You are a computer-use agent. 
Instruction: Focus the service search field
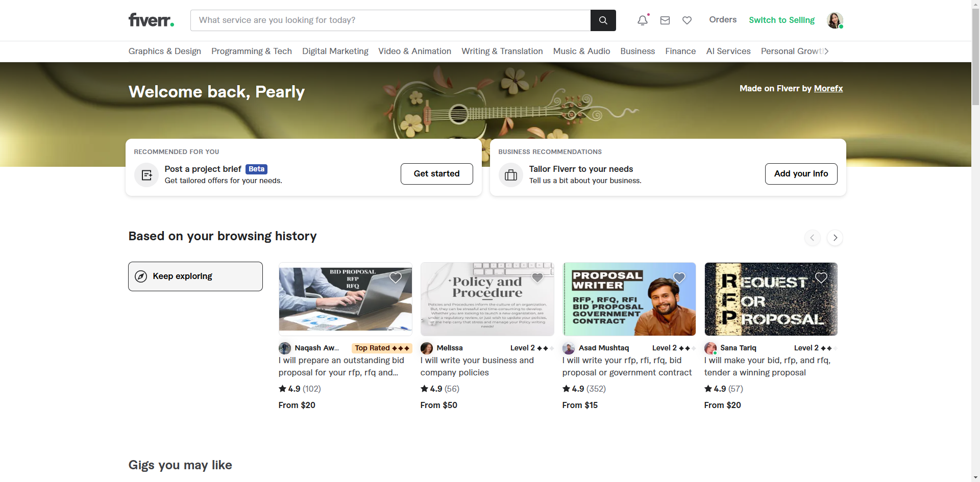390,20
